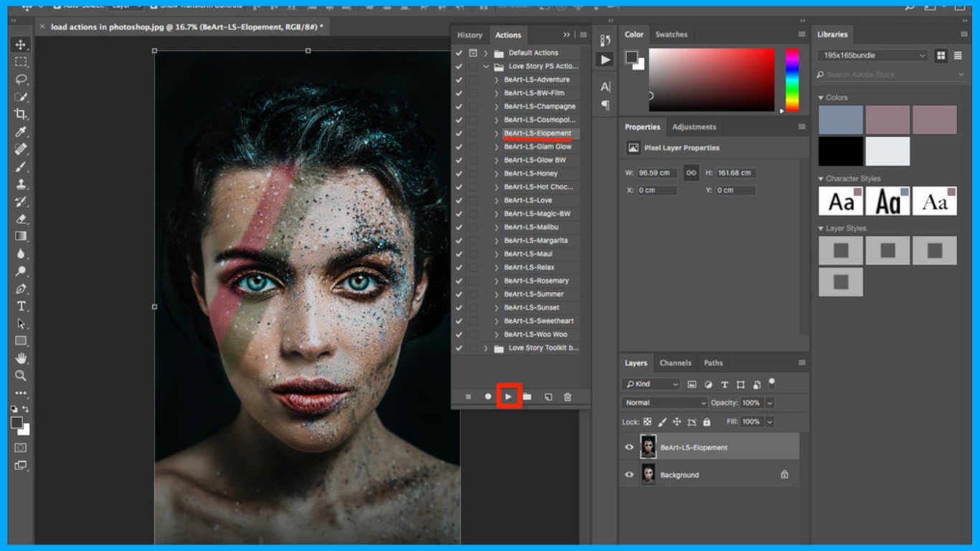Select the Zoom tool
This screenshot has height=551, width=980.
pos(21,375)
